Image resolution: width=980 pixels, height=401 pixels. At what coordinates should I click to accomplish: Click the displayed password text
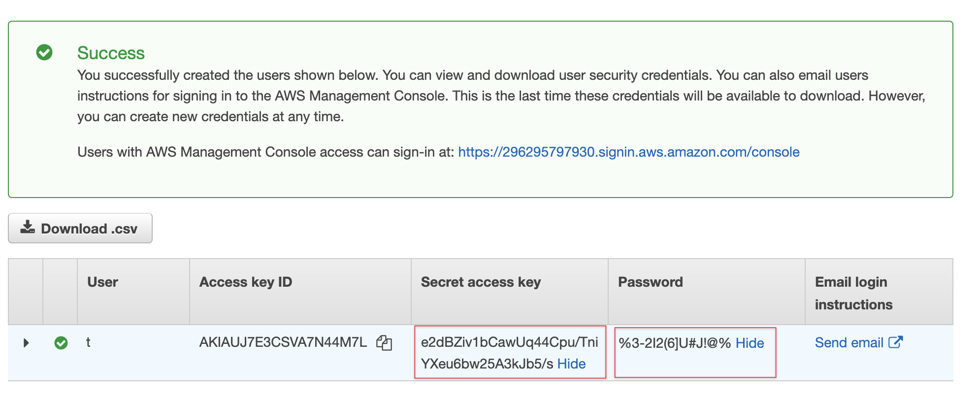pyautogui.click(x=674, y=343)
